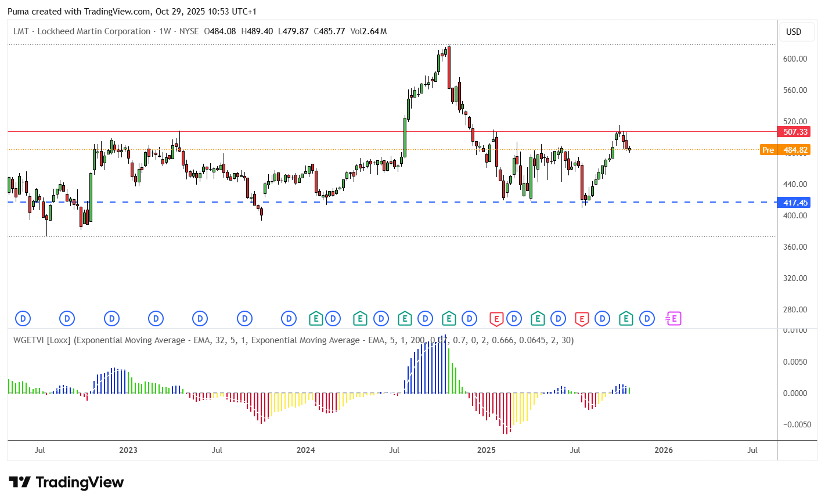Select the most recent green earnings E marker
Viewport: 825px width, 504px height.
625,318
